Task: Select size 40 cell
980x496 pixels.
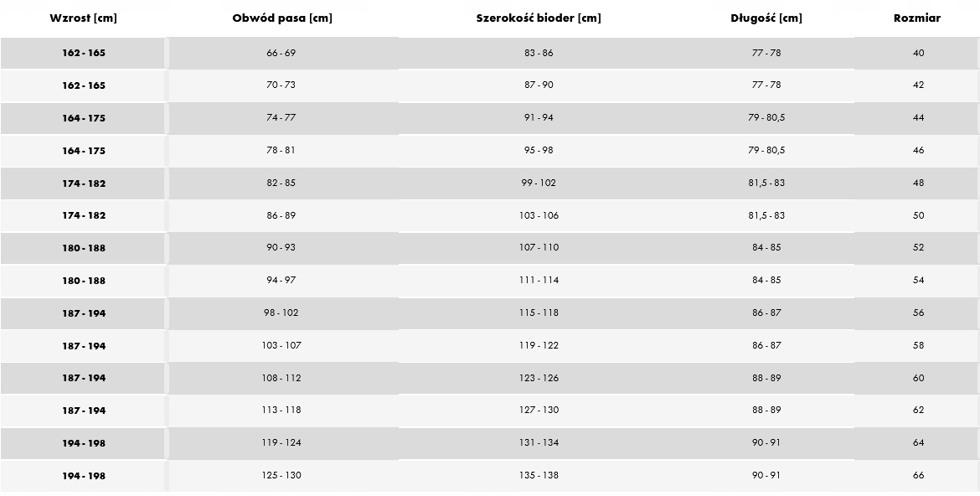Action: point(919,53)
